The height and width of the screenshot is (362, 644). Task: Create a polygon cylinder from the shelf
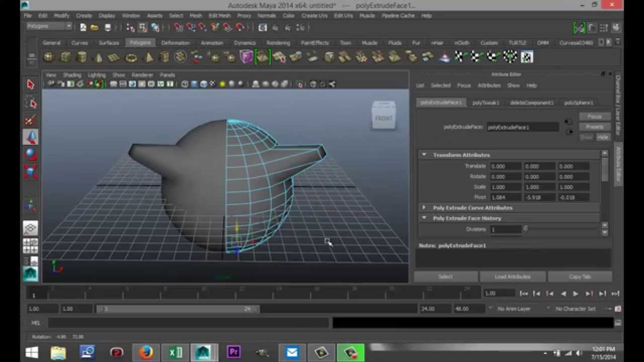pyautogui.click(x=82, y=57)
